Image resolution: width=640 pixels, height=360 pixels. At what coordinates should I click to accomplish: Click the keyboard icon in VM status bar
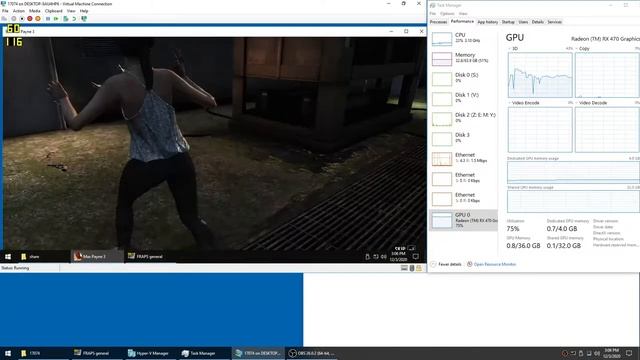(404, 268)
